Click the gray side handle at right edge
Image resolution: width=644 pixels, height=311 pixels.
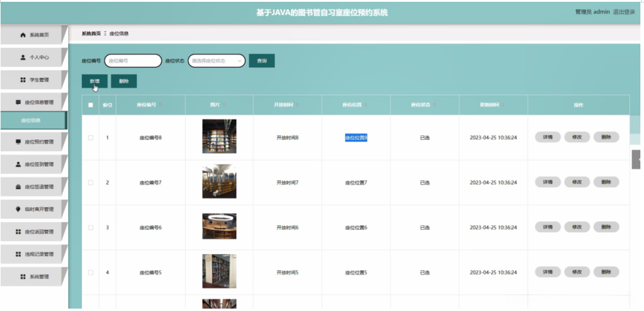click(636, 159)
